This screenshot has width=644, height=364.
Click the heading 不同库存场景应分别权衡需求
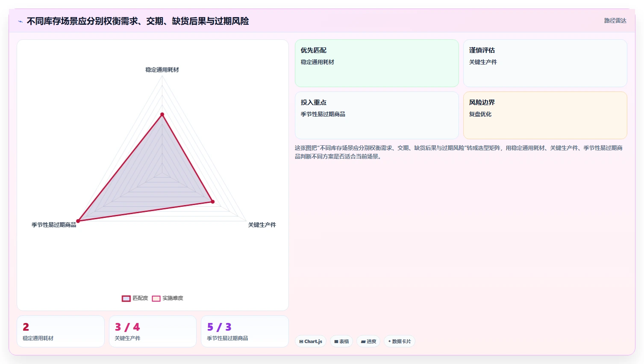click(138, 21)
